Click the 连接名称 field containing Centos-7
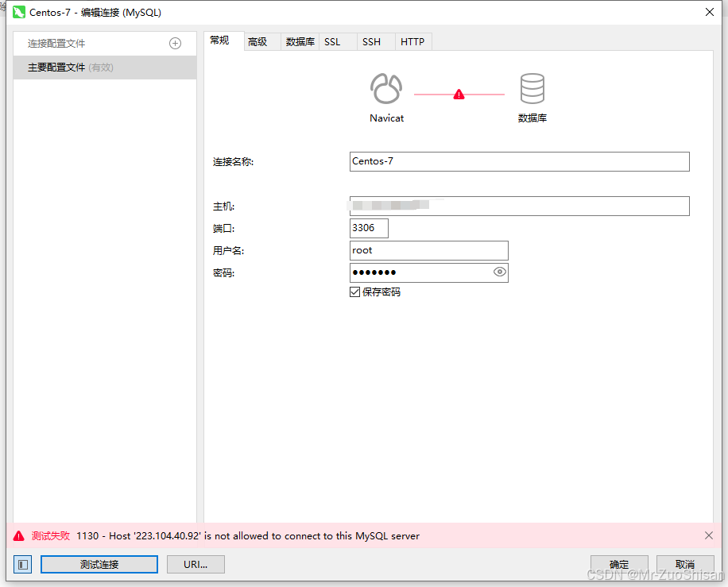 tap(520, 161)
